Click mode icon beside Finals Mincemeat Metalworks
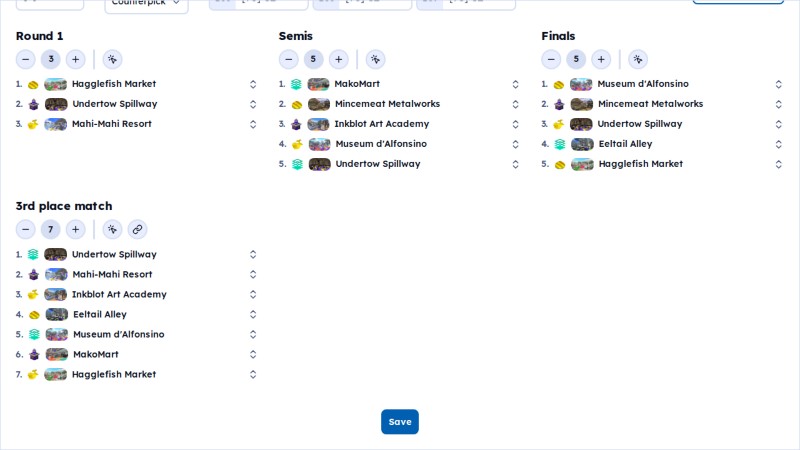This screenshot has height=450, width=800. coord(559,104)
